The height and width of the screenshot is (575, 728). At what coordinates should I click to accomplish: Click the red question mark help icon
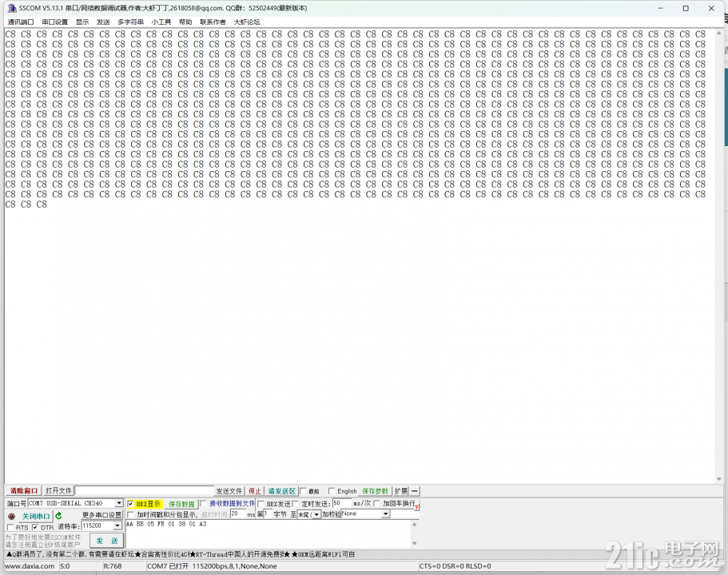[416, 507]
